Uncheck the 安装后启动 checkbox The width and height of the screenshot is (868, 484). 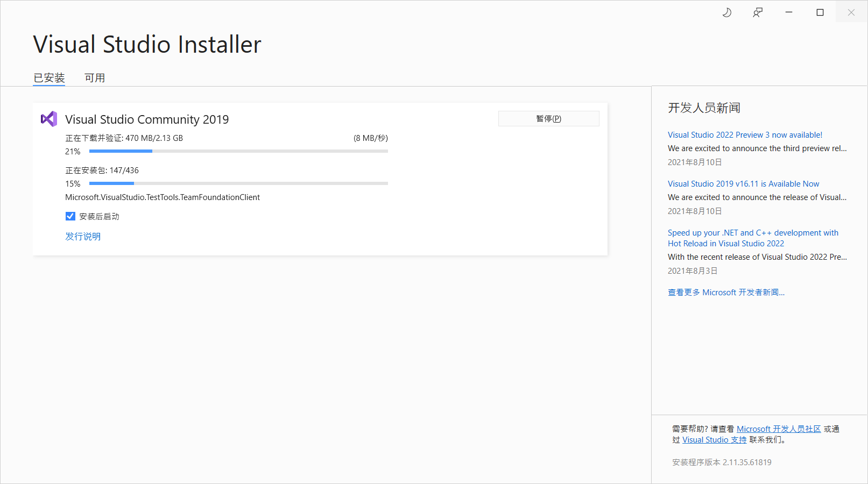[70, 216]
